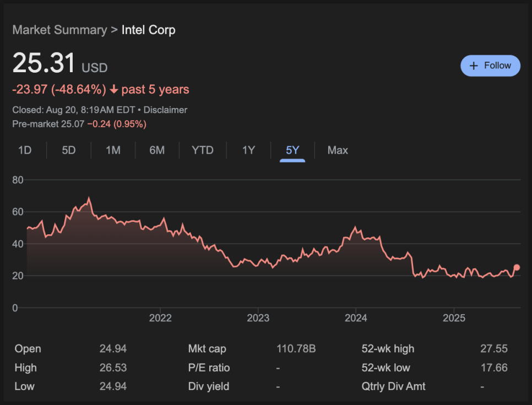
Task: Open the Disclaimer link
Action: 165,110
